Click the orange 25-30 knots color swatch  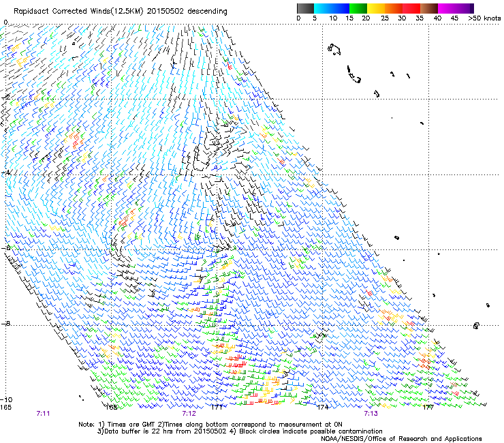(394, 8)
